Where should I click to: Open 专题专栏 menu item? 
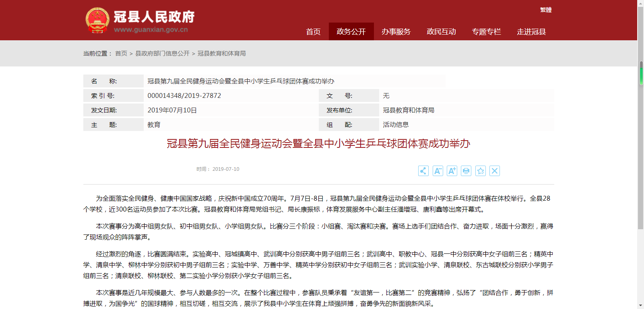point(486,31)
